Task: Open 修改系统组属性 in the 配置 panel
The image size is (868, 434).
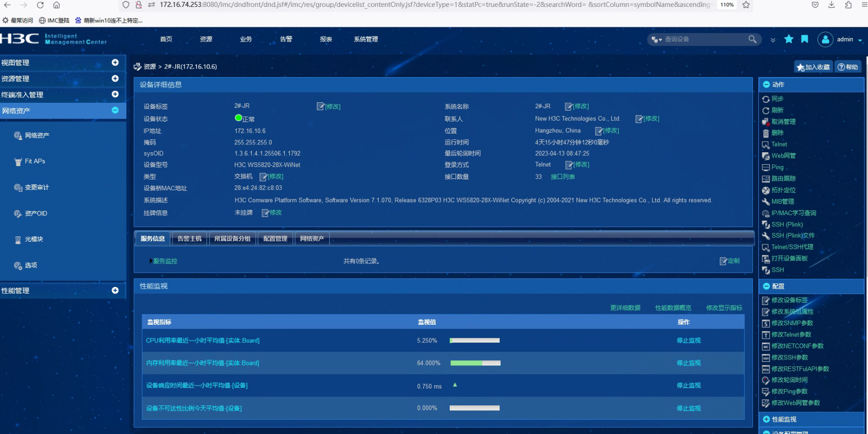Action: point(792,312)
